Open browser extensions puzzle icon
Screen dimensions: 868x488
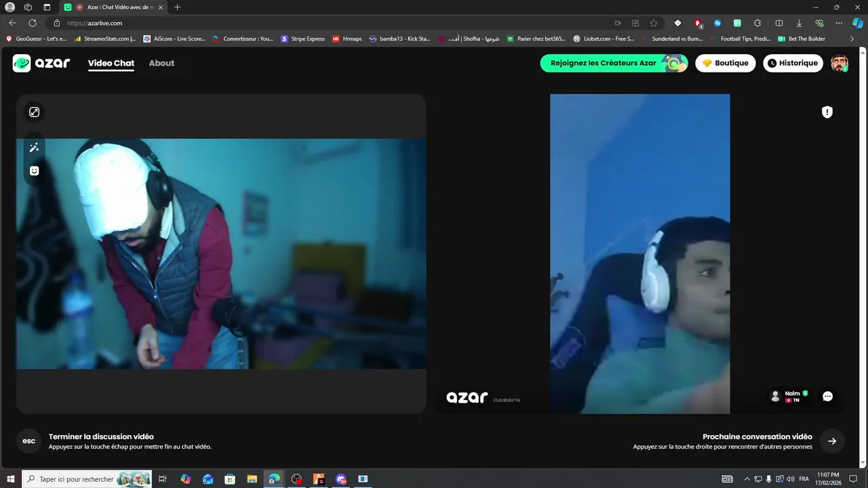757,23
